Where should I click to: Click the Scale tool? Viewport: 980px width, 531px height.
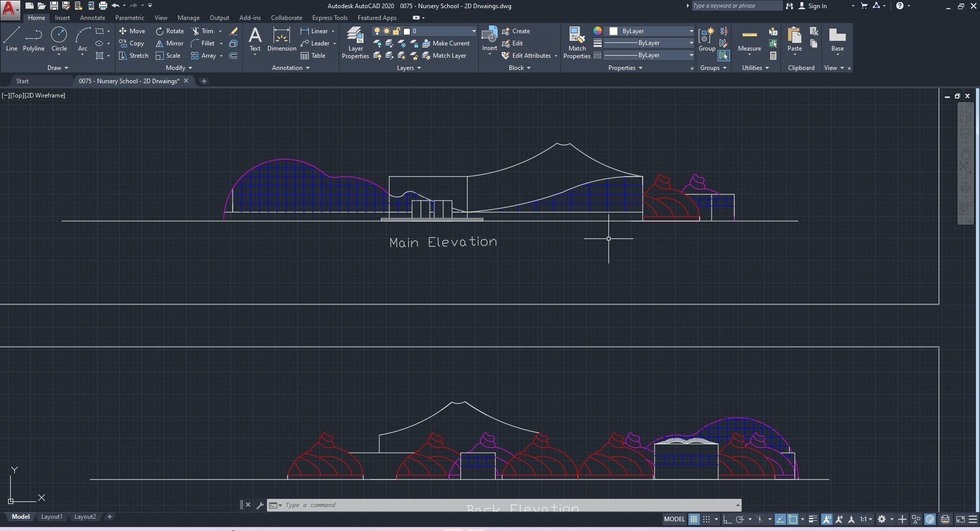168,56
